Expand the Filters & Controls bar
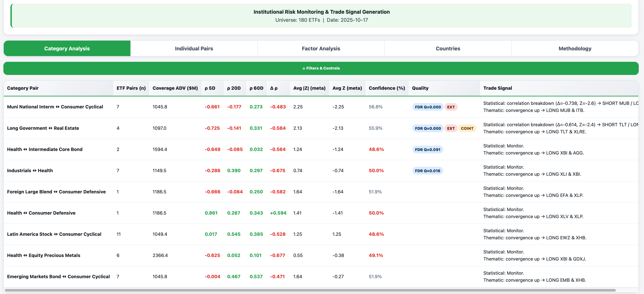 [321, 68]
